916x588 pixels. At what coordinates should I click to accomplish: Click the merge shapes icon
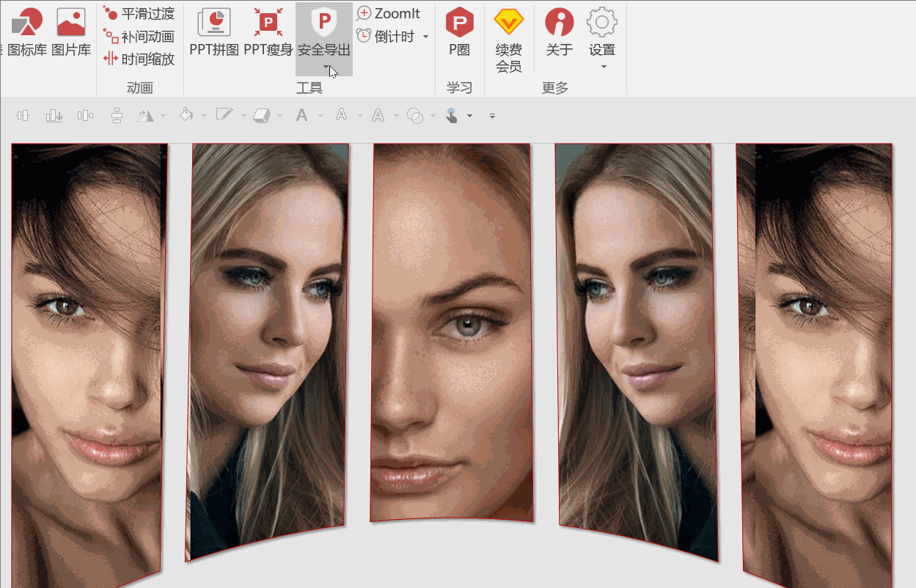[x=415, y=115]
